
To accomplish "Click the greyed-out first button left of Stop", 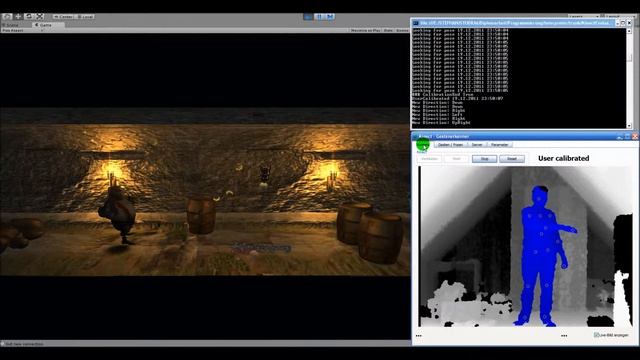I will pos(429,159).
